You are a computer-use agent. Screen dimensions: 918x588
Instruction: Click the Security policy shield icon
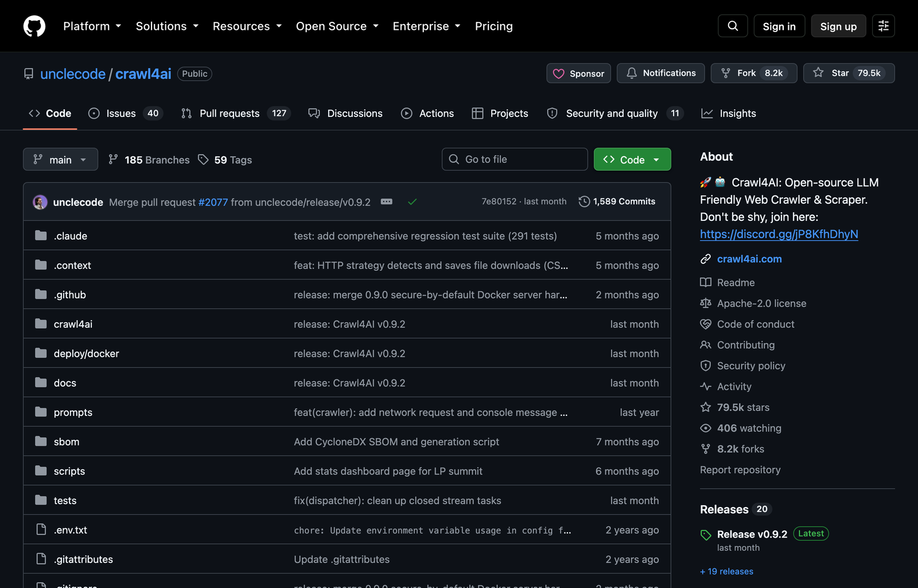click(706, 365)
